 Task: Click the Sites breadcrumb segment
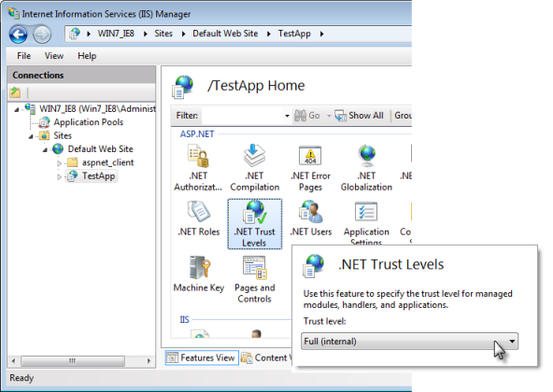tap(163, 34)
